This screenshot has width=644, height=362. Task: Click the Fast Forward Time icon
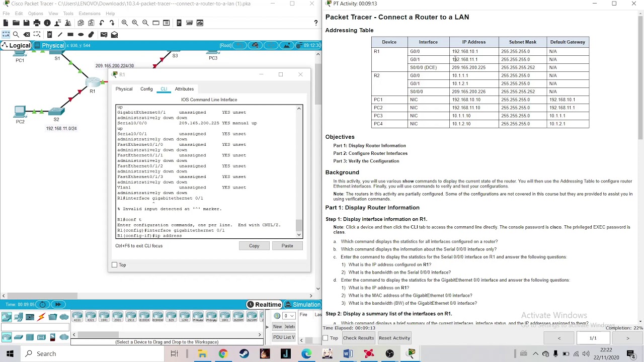click(58, 304)
